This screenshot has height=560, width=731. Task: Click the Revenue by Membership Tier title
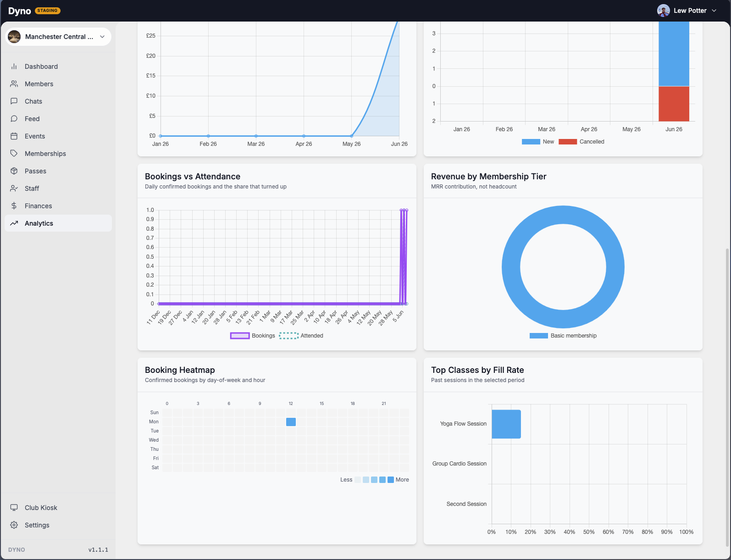point(489,177)
